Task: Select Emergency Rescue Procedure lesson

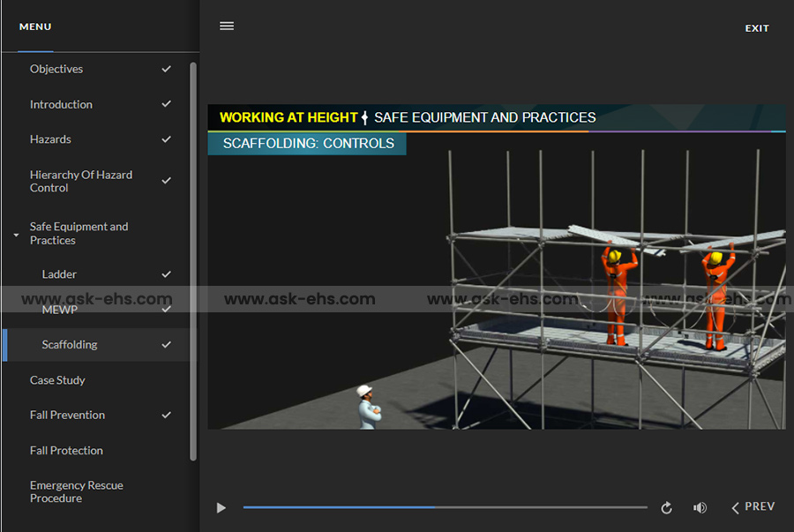Action: click(76, 491)
